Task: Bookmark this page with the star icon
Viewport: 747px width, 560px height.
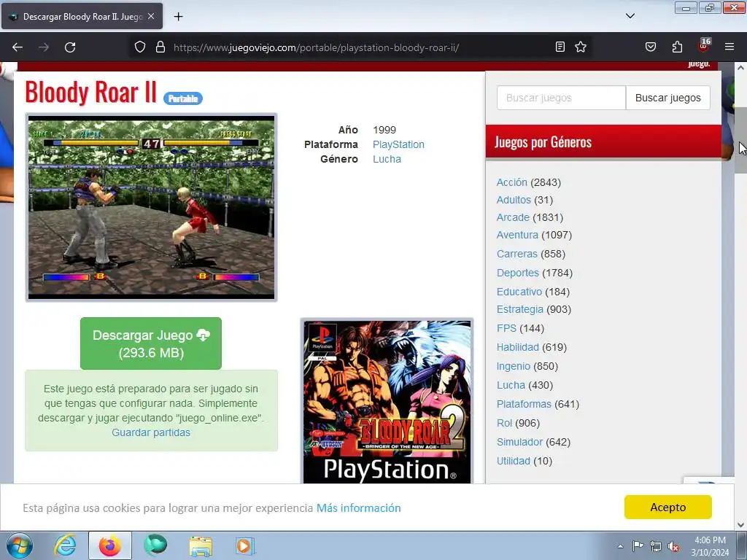Action: point(580,47)
